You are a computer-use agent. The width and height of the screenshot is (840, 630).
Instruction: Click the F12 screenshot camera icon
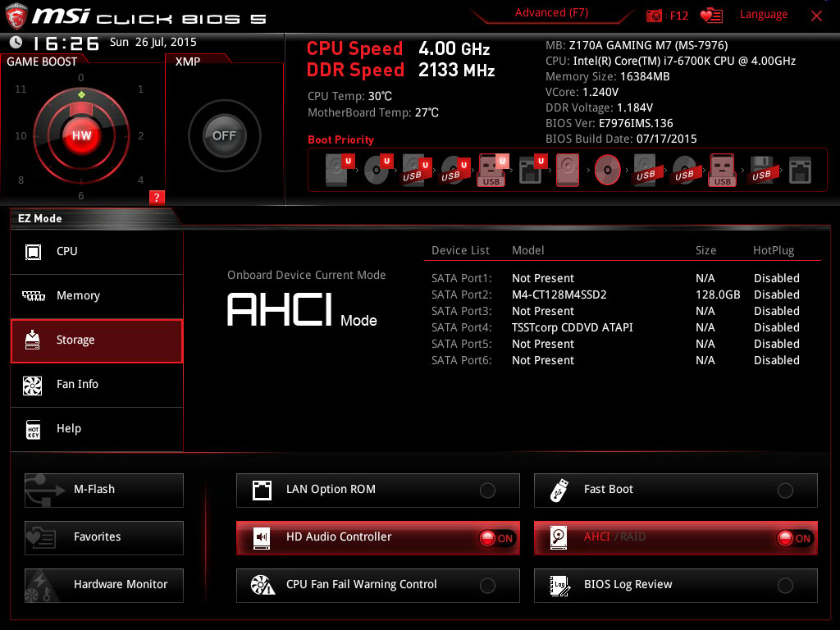(654, 16)
